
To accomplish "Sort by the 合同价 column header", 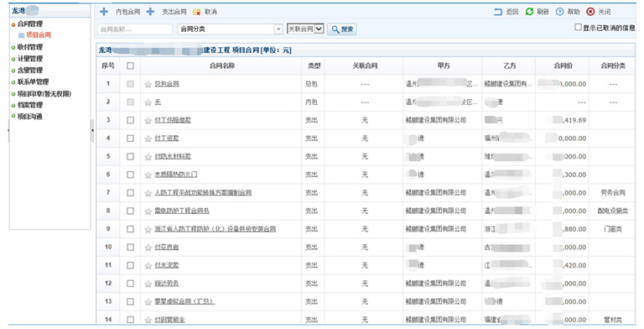I will coord(563,65).
